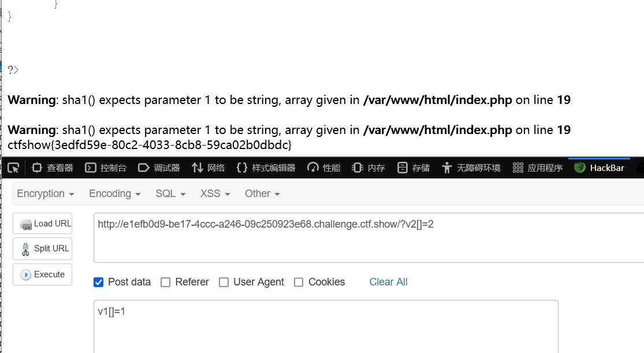The height and width of the screenshot is (353, 644).
Task: Enable the User Agent checkbox
Action: (224, 283)
